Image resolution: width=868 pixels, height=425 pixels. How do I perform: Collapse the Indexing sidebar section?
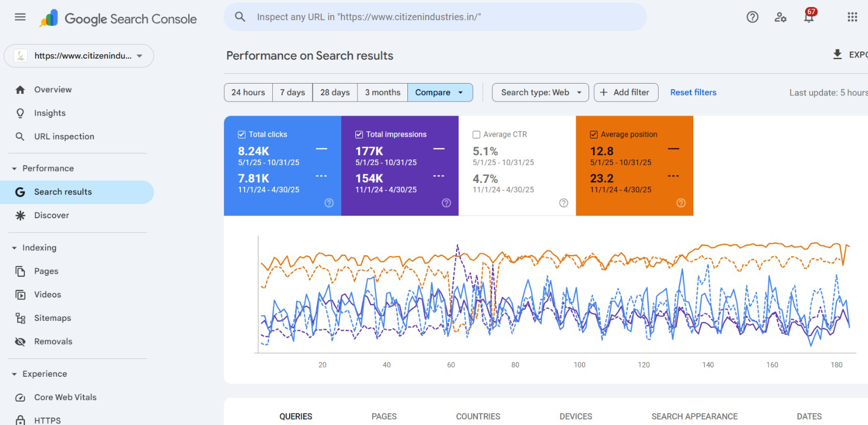[x=14, y=248]
